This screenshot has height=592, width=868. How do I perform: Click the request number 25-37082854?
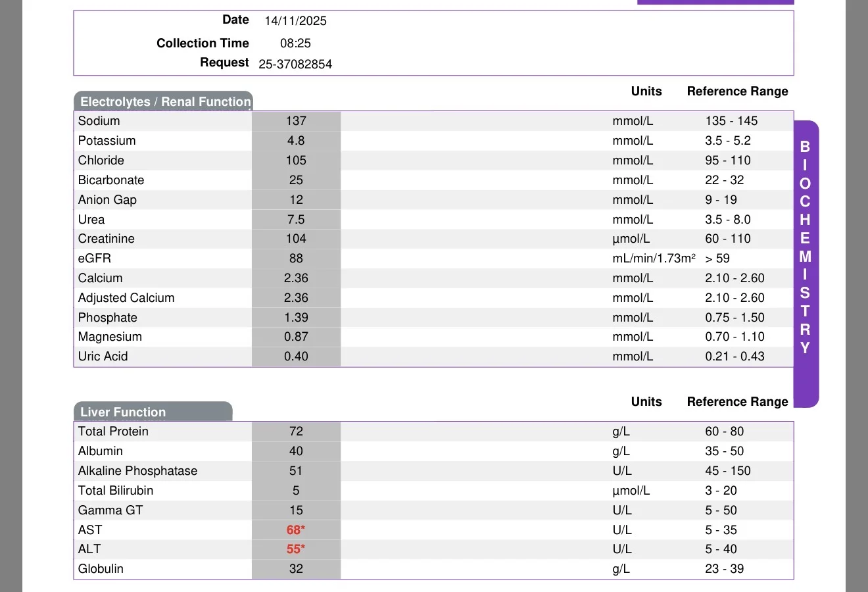tap(295, 64)
